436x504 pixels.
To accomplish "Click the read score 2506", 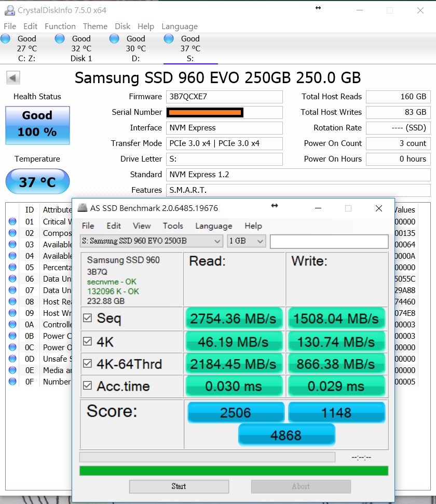I will (236, 412).
